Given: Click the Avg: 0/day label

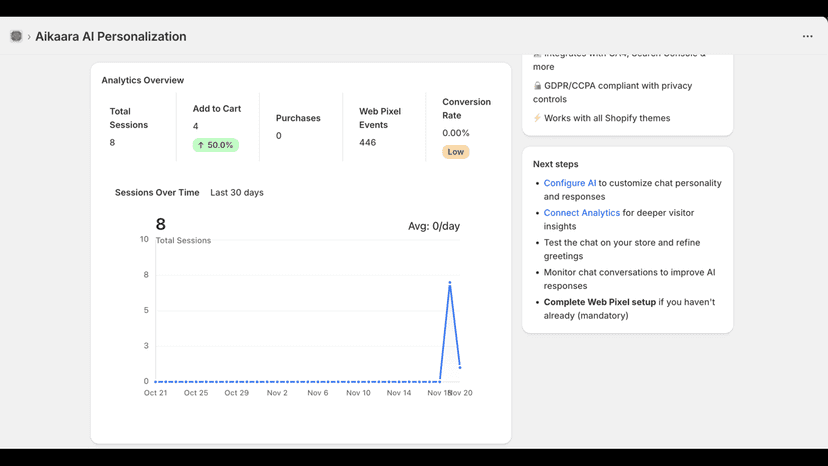Looking at the screenshot, I should (434, 226).
